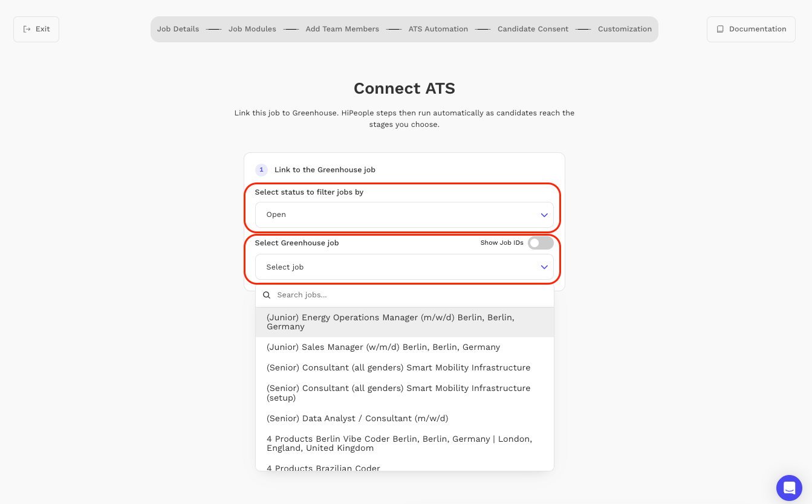Viewport: 812px width, 504px height.
Task: Click the chevron on the Select job dropdown
Action: point(544,267)
